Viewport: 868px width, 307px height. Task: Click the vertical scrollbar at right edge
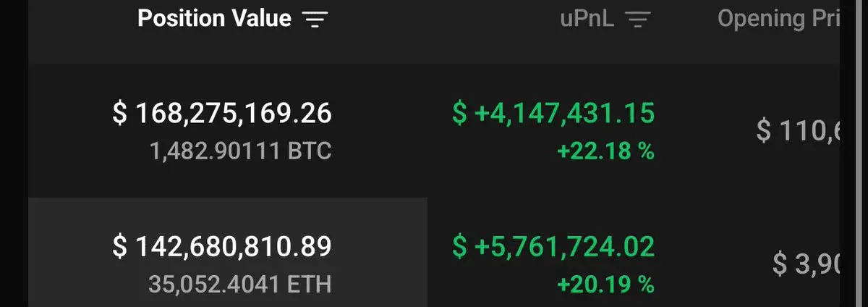point(854,153)
